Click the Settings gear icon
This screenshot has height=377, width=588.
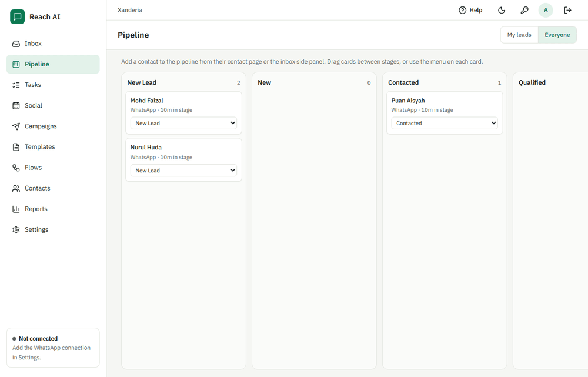tap(16, 229)
